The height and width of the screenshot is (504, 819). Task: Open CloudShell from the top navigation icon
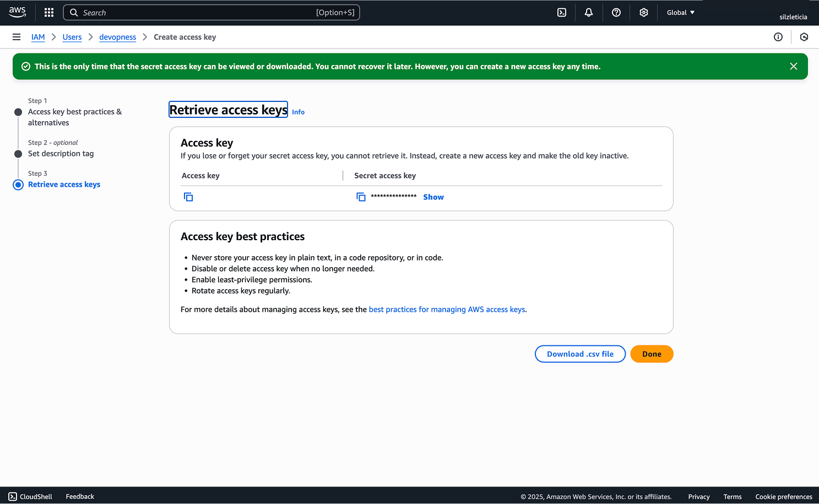561,12
